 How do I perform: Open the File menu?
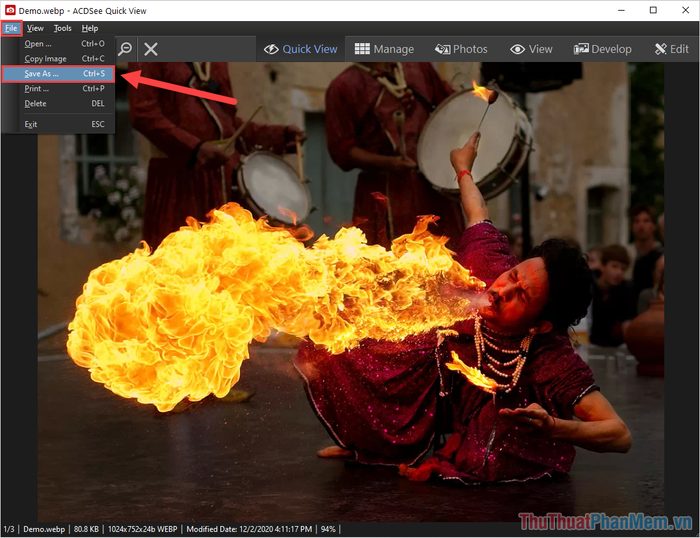coord(11,28)
